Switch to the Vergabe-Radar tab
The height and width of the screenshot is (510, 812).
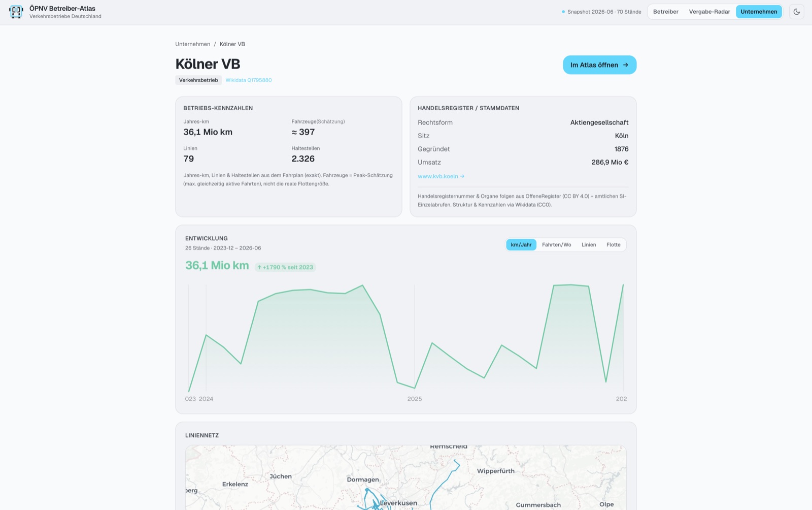tap(709, 12)
